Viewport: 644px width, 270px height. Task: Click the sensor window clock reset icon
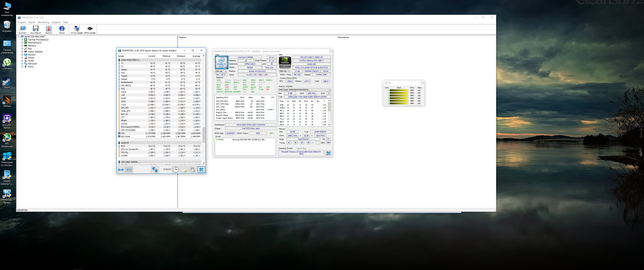click(x=175, y=169)
